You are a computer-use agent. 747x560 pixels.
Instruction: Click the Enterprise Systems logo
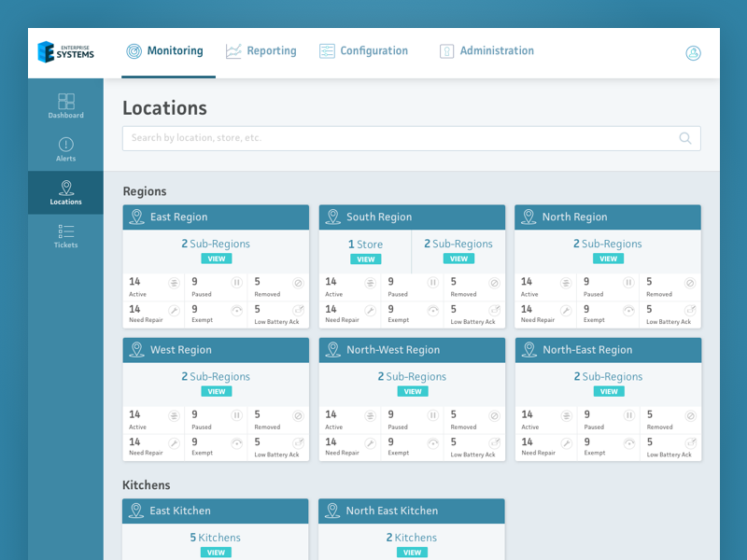point(66,52)
